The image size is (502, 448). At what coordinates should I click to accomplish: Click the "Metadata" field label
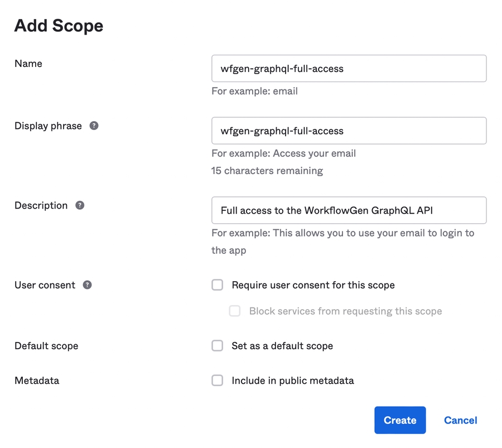tap(37, 380)
